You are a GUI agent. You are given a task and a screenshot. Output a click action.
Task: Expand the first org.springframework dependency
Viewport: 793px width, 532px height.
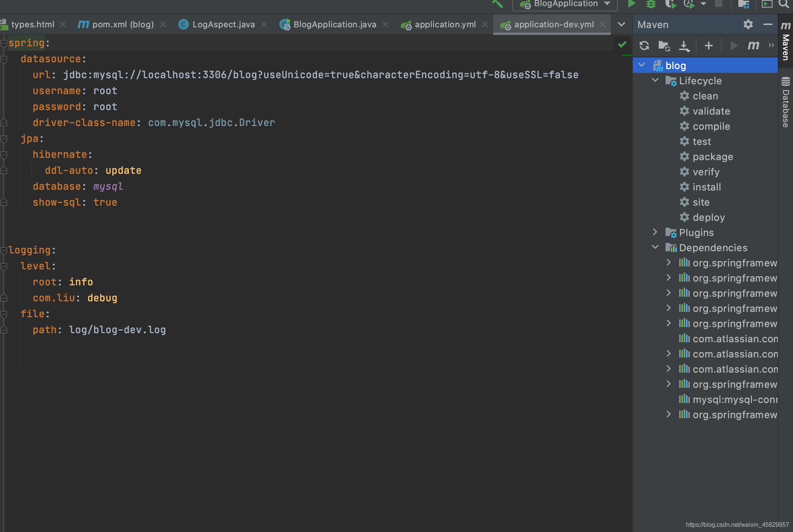[669, 262]
